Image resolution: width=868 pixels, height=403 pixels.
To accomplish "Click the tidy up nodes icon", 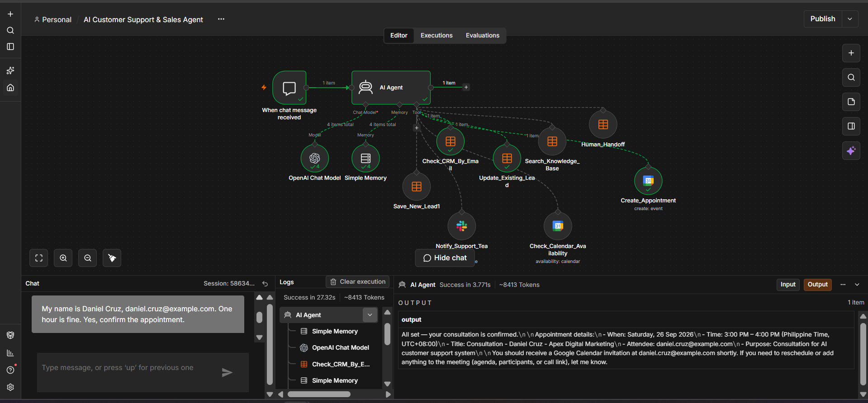I will (x=112, y=258).
